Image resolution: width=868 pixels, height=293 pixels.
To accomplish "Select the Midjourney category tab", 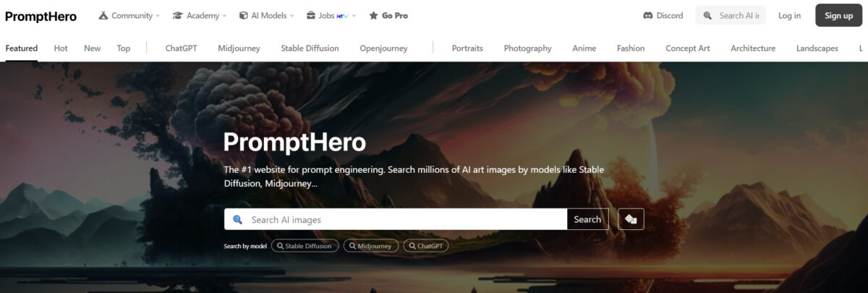I will pyautogui.click(x=239, y=48).
